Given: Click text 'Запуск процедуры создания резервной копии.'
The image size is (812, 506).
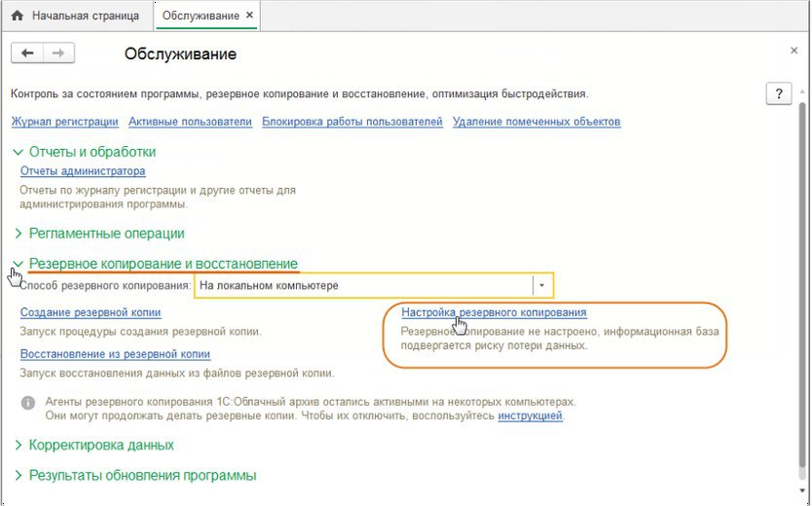Looking at the screenshot, I should tap(140, 332).
